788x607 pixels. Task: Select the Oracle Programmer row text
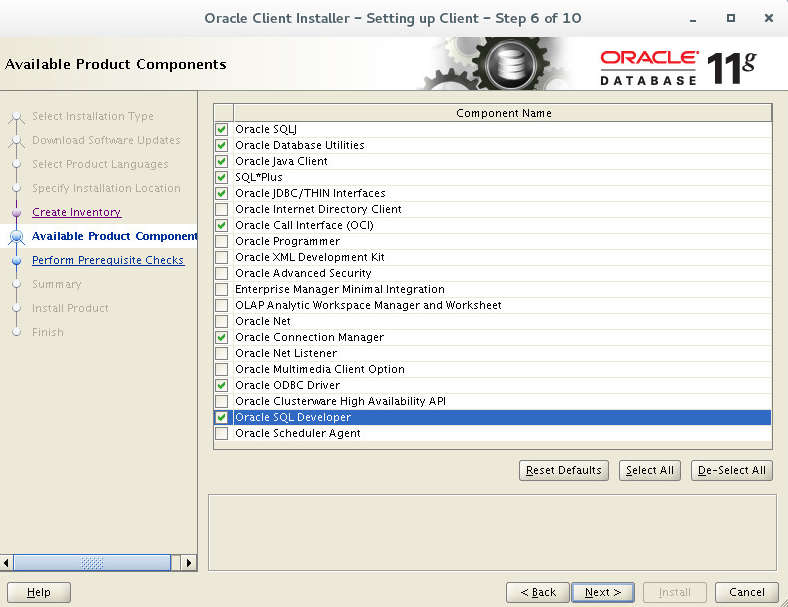coord(287,241)
